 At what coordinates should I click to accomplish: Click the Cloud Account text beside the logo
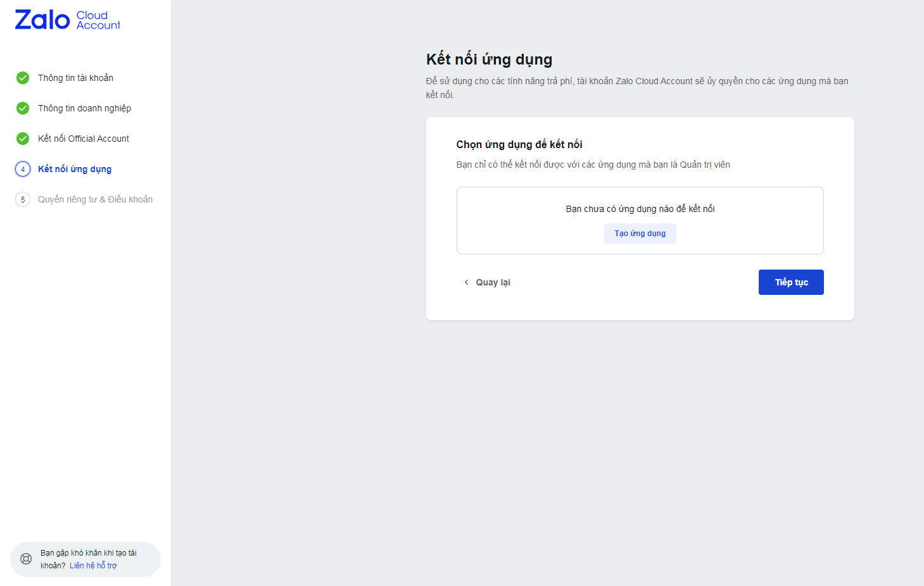pos(98,20)
